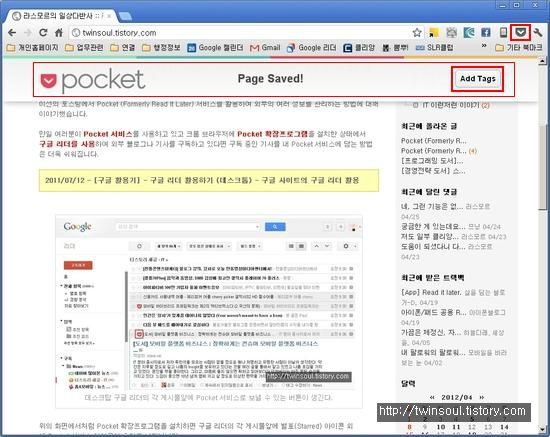Click the teal wave extension icon
Viewport: 550px width, 437px height.
click(469, 33)
